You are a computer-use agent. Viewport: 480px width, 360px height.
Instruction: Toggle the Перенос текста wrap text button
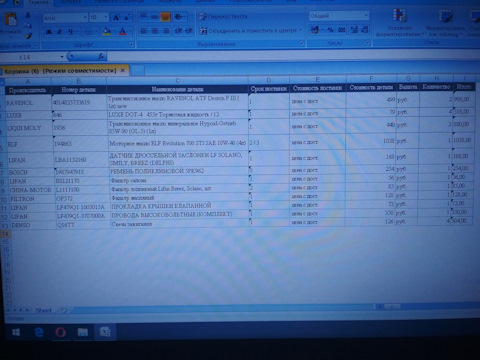(x=223, y=16)
